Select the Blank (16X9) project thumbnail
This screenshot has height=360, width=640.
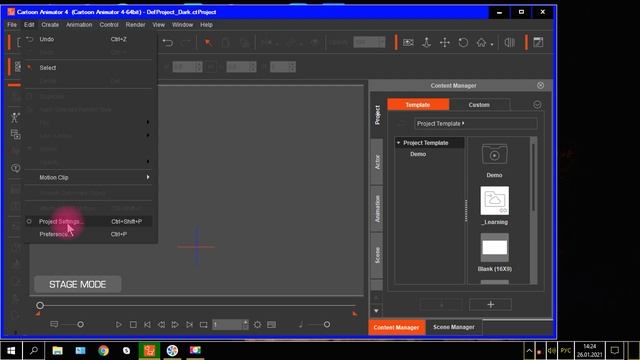click(x=494, y=247)
